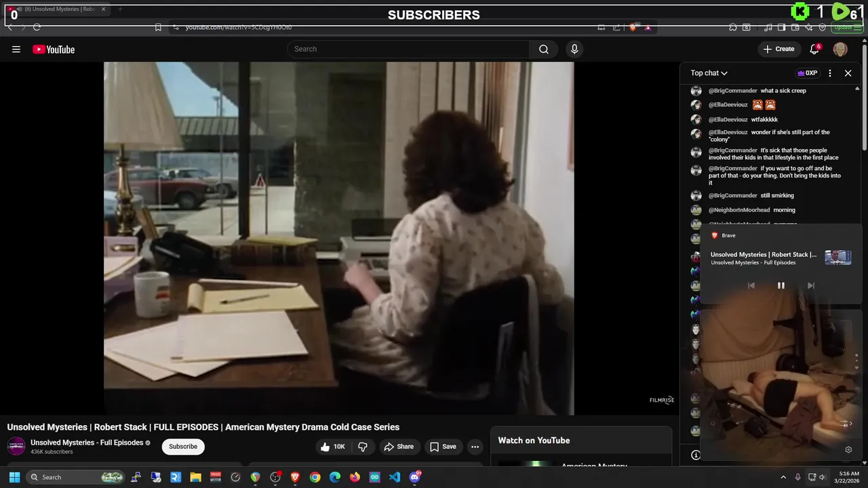
Task: Click @NeighborInMoorhead 'morning' chat message
Action: [784, 210]
